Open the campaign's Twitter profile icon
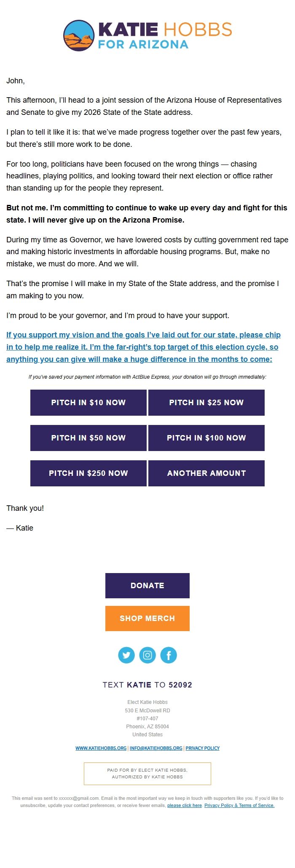The width and height of the screenshot is (295, 868). click(126, 655)
